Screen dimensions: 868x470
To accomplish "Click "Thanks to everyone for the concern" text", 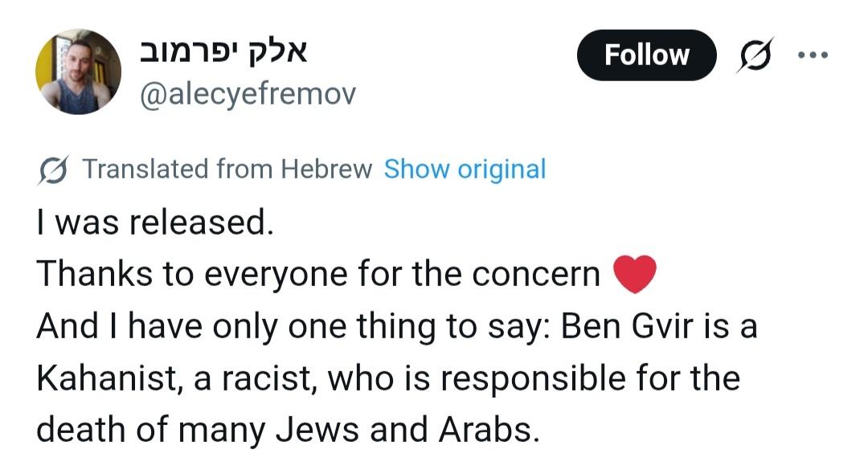I will (x=318, y=275).
